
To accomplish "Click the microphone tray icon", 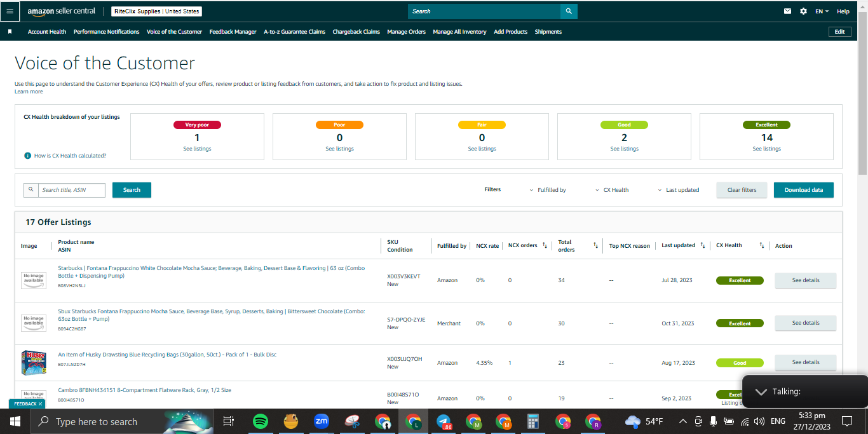I will (713, 421).
